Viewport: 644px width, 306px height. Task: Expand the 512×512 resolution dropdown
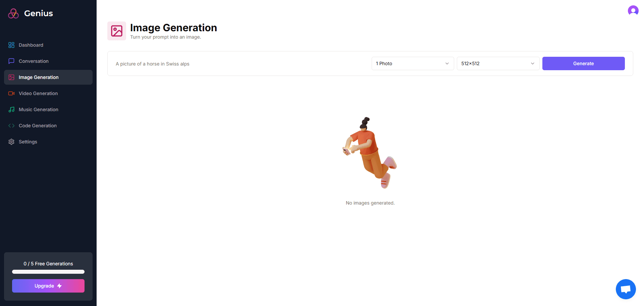pyautogui.click(x=498, y=63)
